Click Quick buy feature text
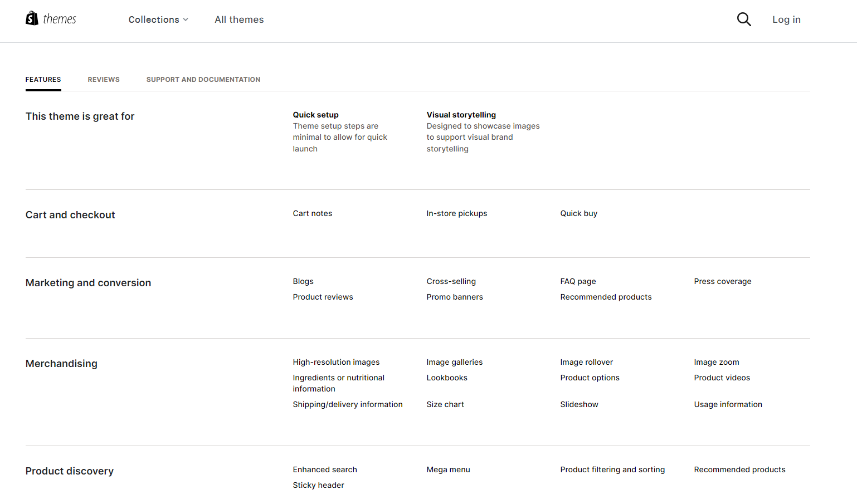 [579, 213]
